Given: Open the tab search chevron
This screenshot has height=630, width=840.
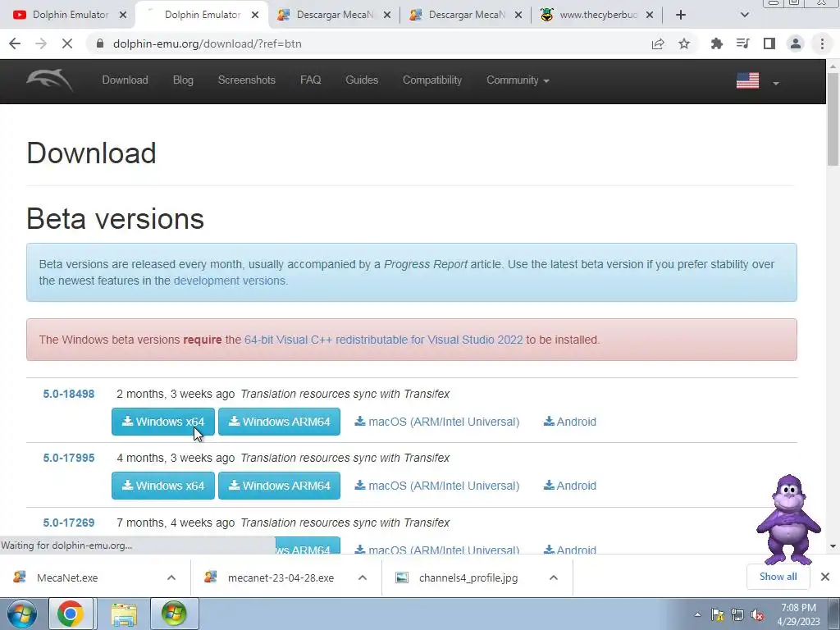Looking at the screenshot, I should point(745,15).
